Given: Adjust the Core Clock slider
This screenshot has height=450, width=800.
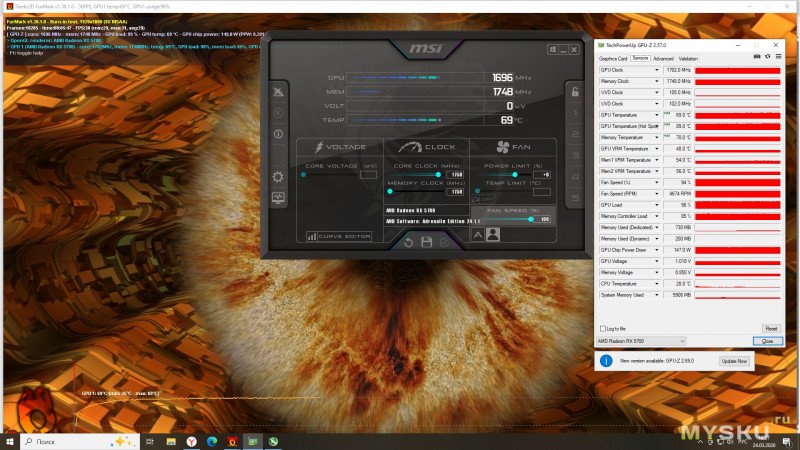Looking at the screenshot, I should tap(437, 174).
